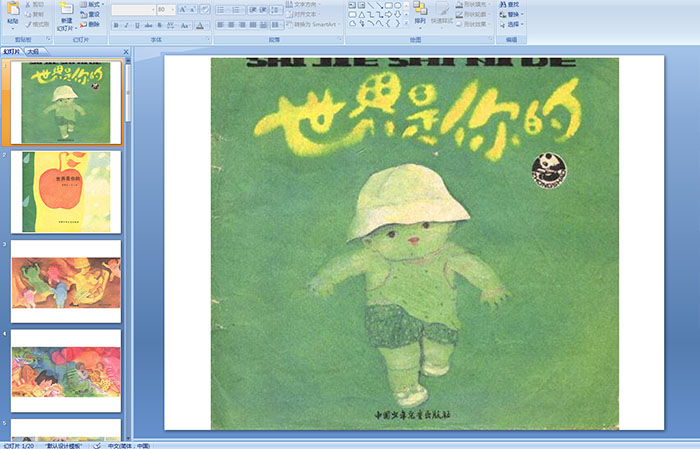Reset the slide layout (重设)
This screenshot has height=449, width=700.
pos(90,14)
